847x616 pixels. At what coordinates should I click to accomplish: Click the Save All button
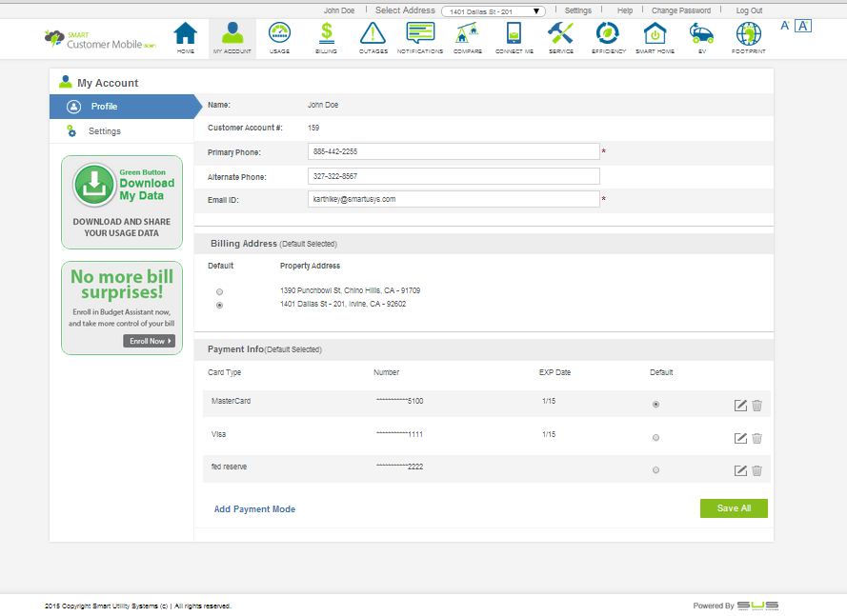pos(734,508)
